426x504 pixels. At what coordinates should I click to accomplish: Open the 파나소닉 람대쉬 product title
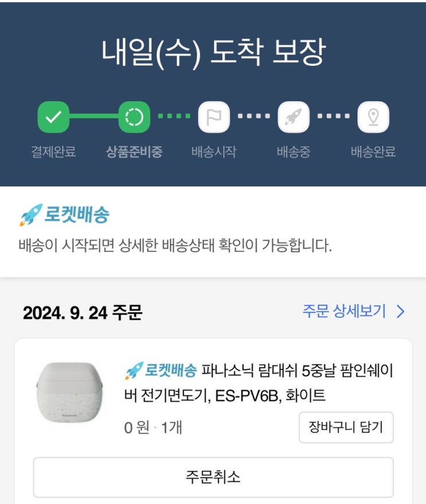click(x=259, y=383)
